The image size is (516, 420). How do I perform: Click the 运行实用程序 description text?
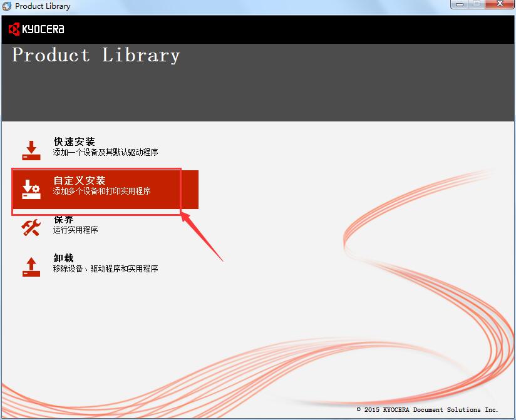point(75,230)
